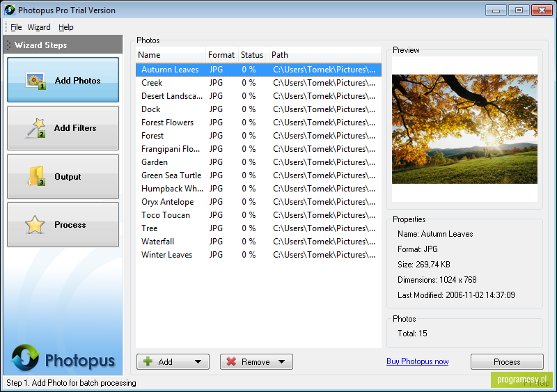Image resolution: width=557 pixels, height=392 pixels.
Task: Open the File menu
Action: [x=16, y=27]
